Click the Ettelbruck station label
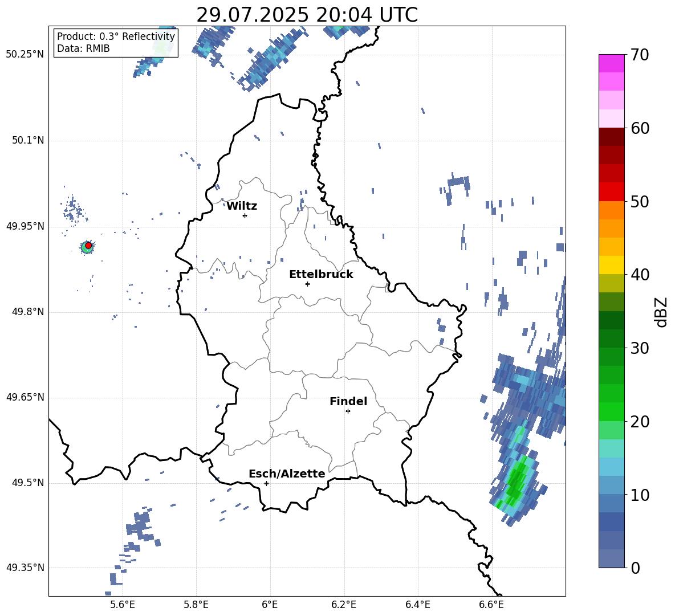 (x=321, y=275)
